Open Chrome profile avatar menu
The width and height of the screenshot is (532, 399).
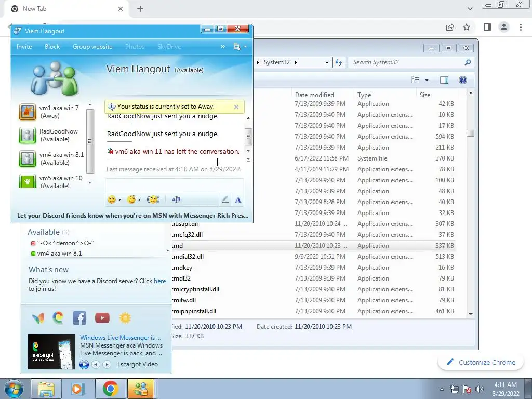click(x=504, y=27)
